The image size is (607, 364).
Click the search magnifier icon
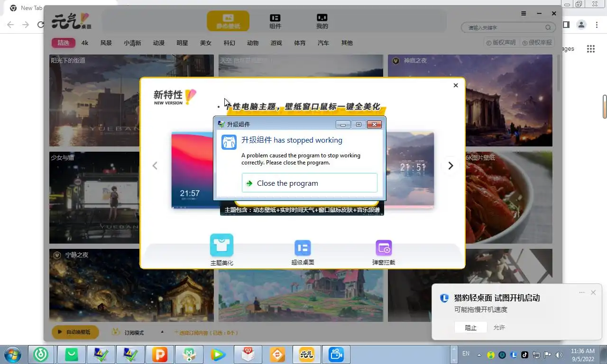click(548, 27)
